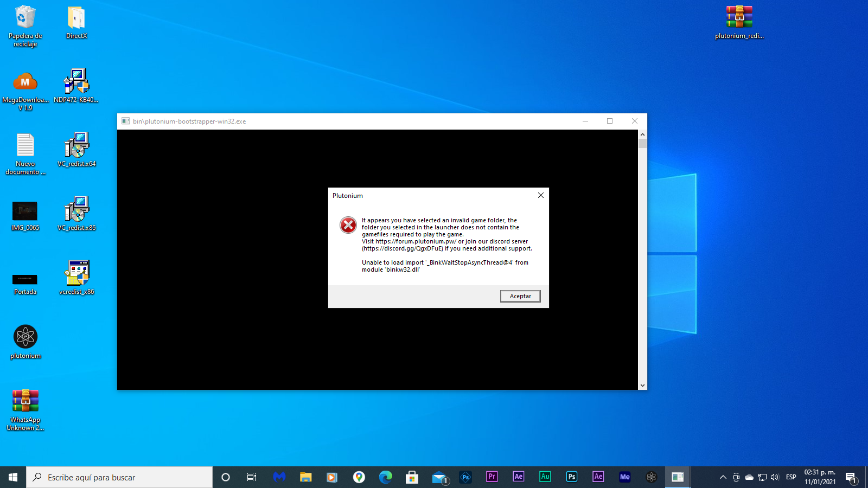Select the Papelera de reciclaje desktop icon
This screenshot has width=868, height=488.
(x=25, y=26)
